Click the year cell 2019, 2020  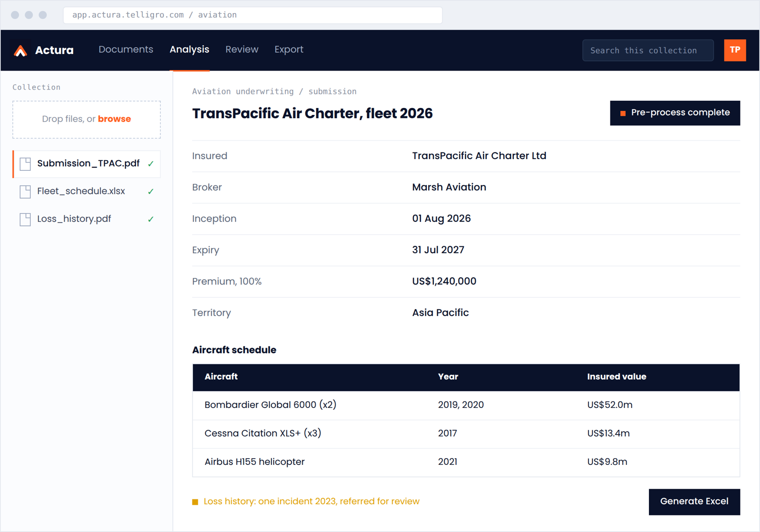[x=461, y=405]
